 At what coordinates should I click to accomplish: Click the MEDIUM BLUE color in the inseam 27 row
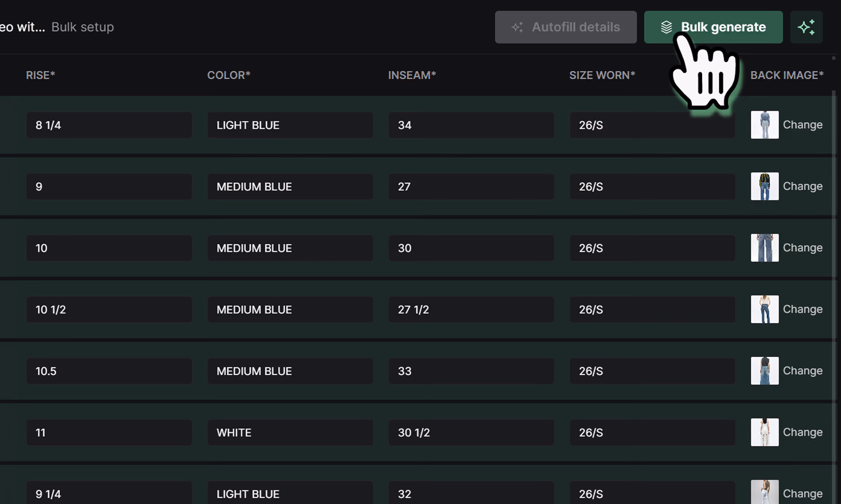point(290,187)
